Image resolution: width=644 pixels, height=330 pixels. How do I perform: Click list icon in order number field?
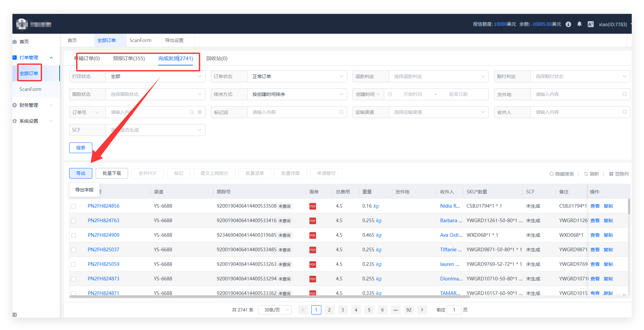[200, 112]
